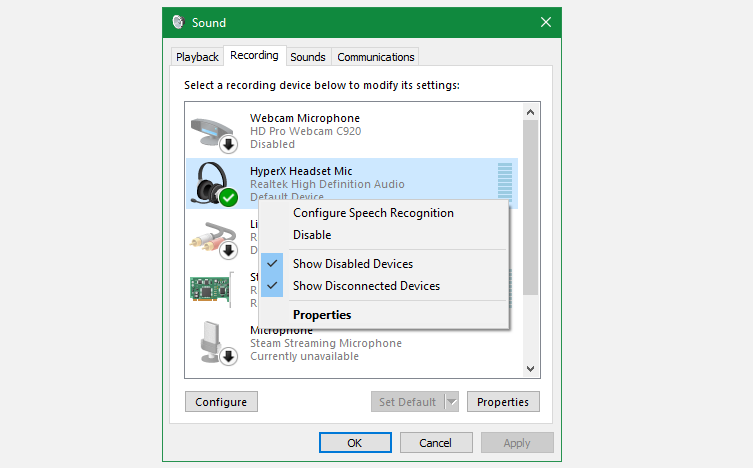Click the HD Pro Webcam C920 text
The image size is (753, 468).
(305, 132)
